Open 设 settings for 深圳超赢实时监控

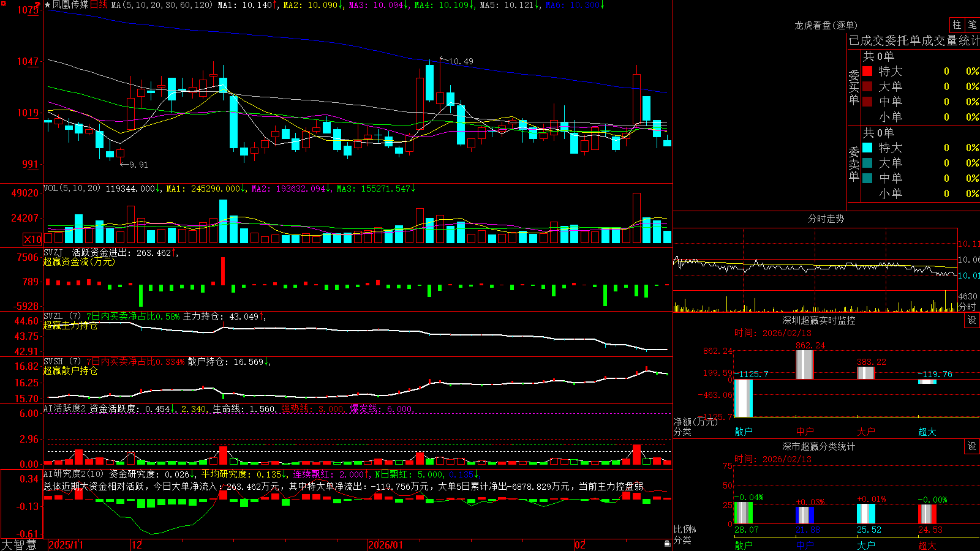[x=972, y=320]
